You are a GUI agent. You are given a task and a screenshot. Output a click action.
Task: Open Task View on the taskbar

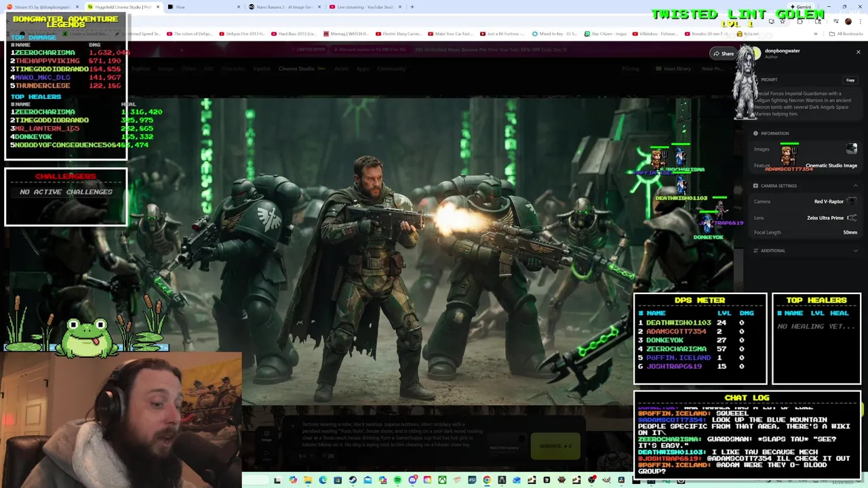click(277, 481)
